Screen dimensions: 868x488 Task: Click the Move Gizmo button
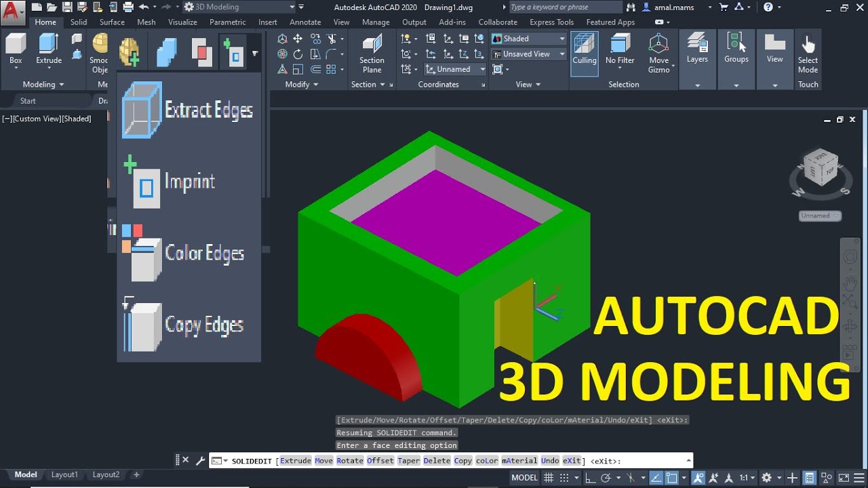point(658,54)
